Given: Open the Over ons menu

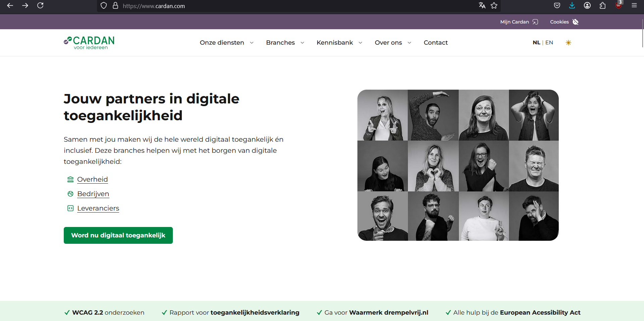Looking at the screenshot, I should (393, 43).
